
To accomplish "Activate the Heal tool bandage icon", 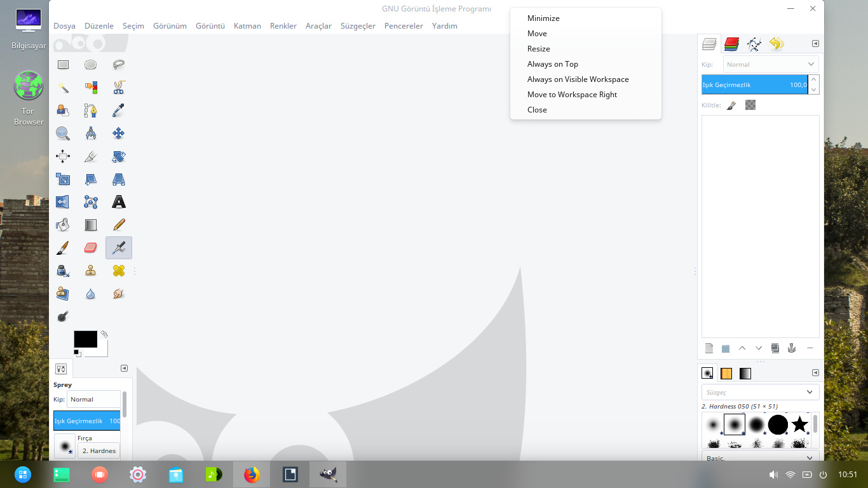I will pos(119,271).
